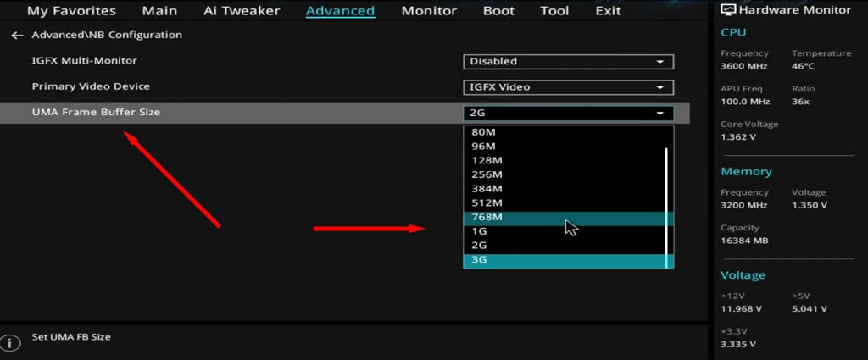The image size is (868, 360).
Task: Select 80M in the buffer size list
Action: (x=564, y=132)
